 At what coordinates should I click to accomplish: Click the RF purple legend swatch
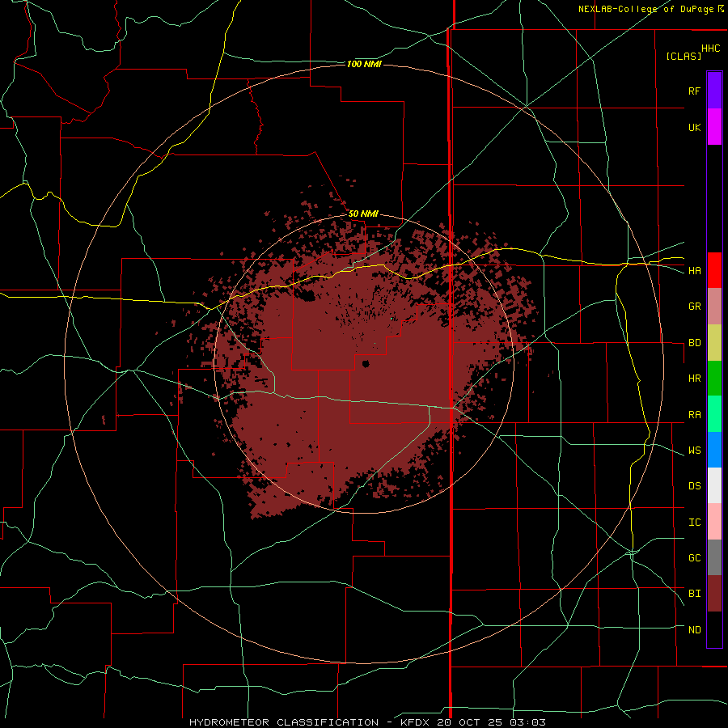click(714, 91)
